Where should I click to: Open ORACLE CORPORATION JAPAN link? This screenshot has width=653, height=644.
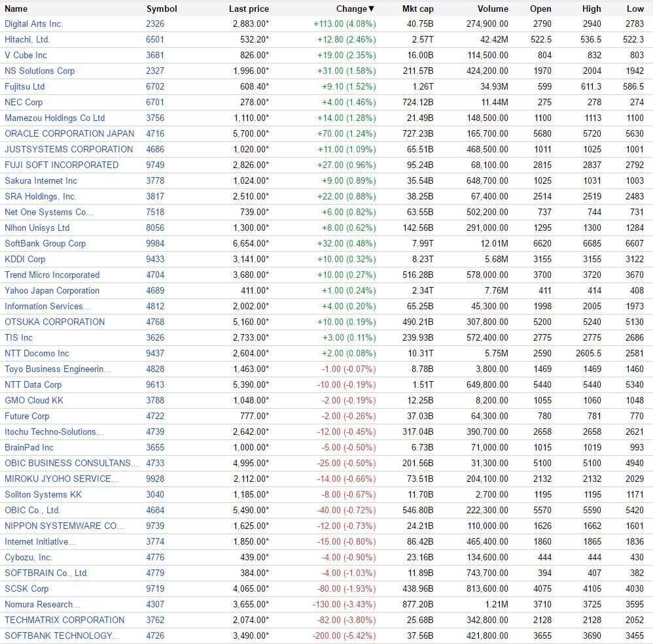coord(69,133)
